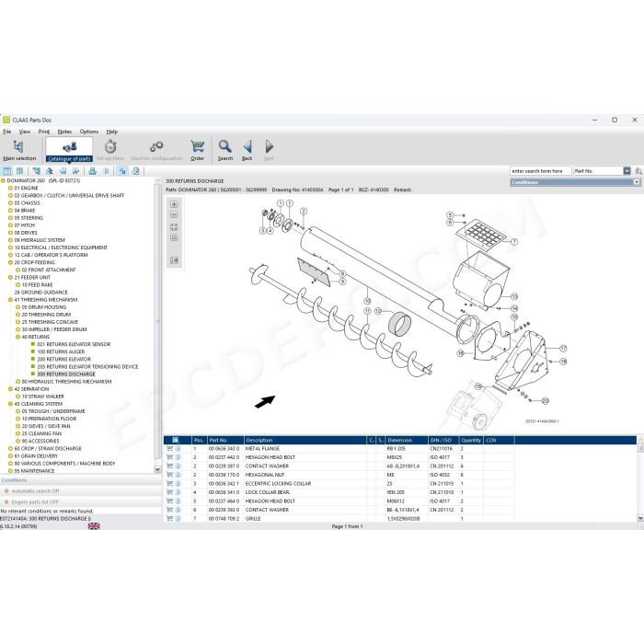Expand the Conditions dropdown panel

click(637, 182)
